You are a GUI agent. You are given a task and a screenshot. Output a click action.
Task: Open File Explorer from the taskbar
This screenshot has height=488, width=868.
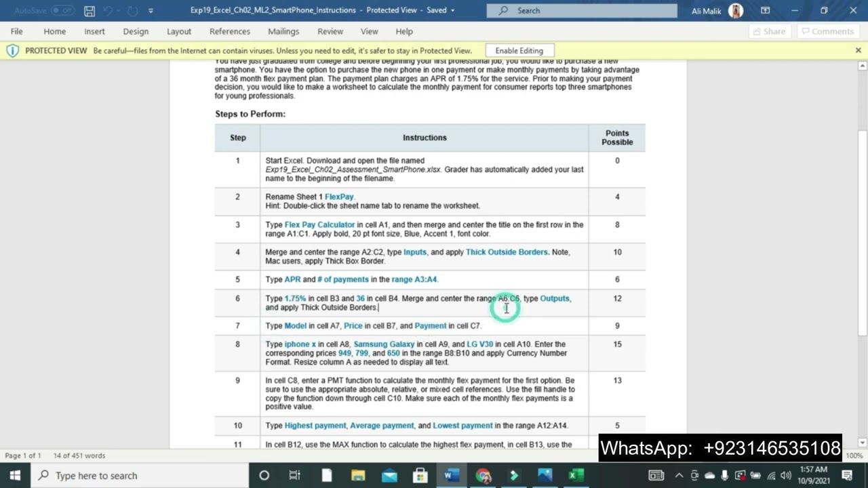tap(358, 475)
